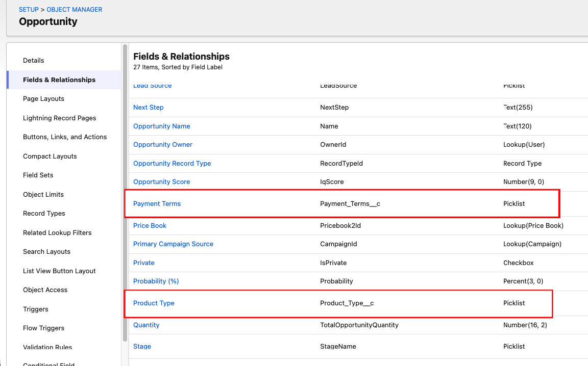Open the Probability (%) field

pos(156,281)
